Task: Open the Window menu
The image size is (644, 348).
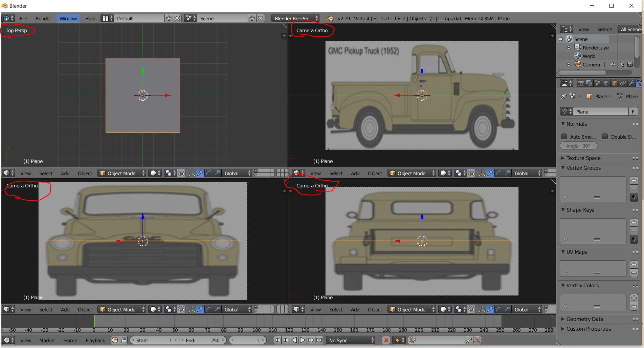Action: tap(68, 18)
